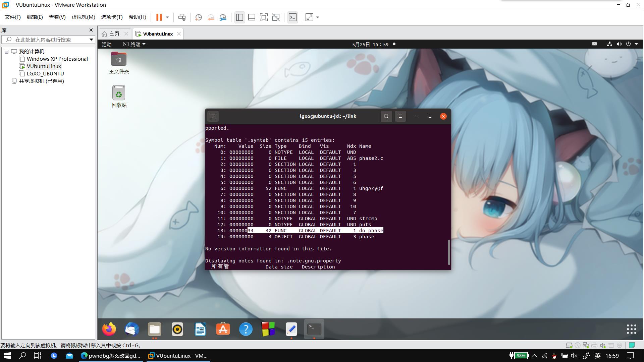Show hidden system tray icons arrow
This screenshot has height=362, width=644.
point(534,356)
